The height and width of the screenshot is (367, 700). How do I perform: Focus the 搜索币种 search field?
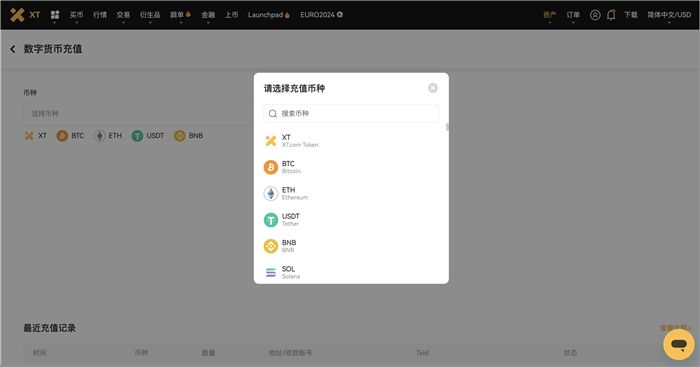tap(351, 114)
